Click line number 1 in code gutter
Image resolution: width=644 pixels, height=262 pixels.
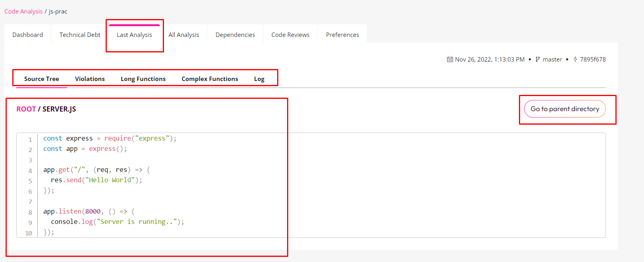coord(30,139)
